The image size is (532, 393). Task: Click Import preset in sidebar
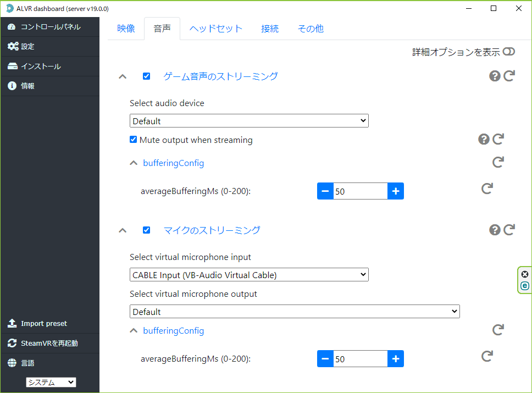click(x=50, y=323)
